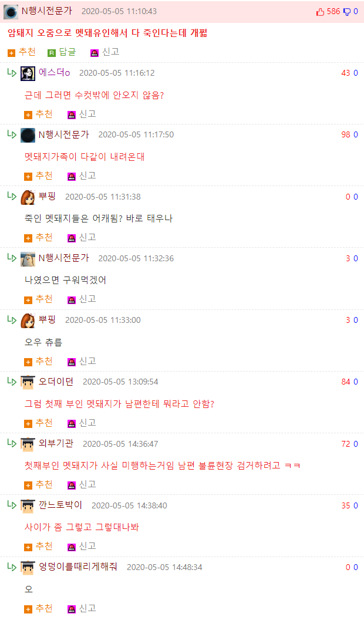Open username 오더이던 profile
The height and width of the screenshot is (617, 364).
click(56, 382)
